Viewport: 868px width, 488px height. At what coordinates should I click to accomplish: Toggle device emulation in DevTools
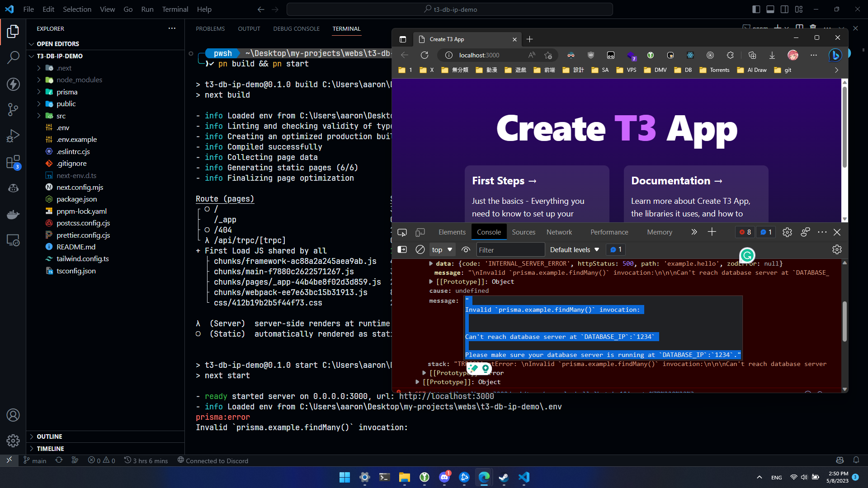click(420, 232)
